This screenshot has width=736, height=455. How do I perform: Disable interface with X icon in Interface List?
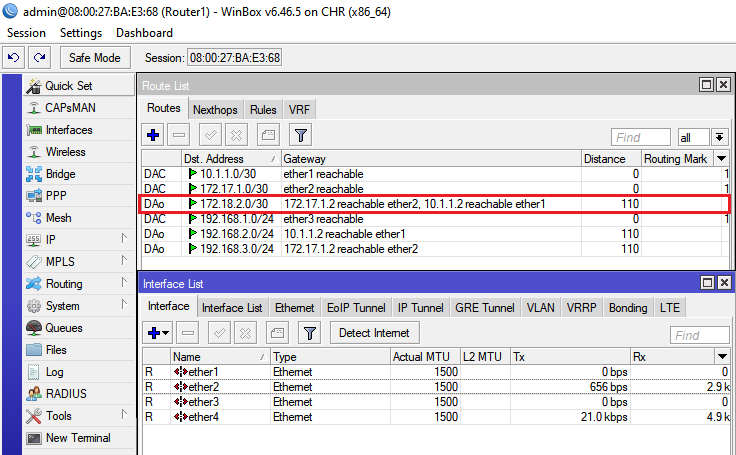[245, 333]
